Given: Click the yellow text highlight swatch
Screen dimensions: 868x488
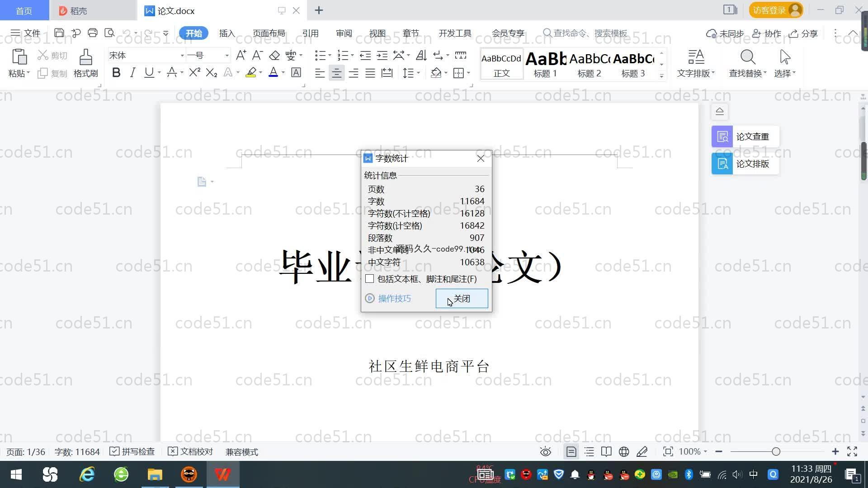Looking at the screenshot, I should (251, 73).
